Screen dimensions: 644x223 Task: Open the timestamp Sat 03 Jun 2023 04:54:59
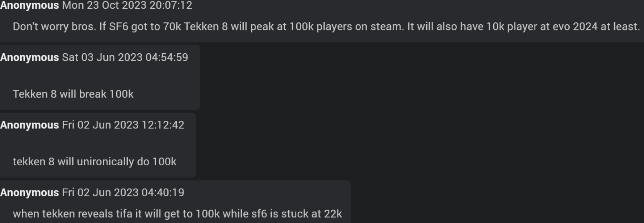point(125,57)
